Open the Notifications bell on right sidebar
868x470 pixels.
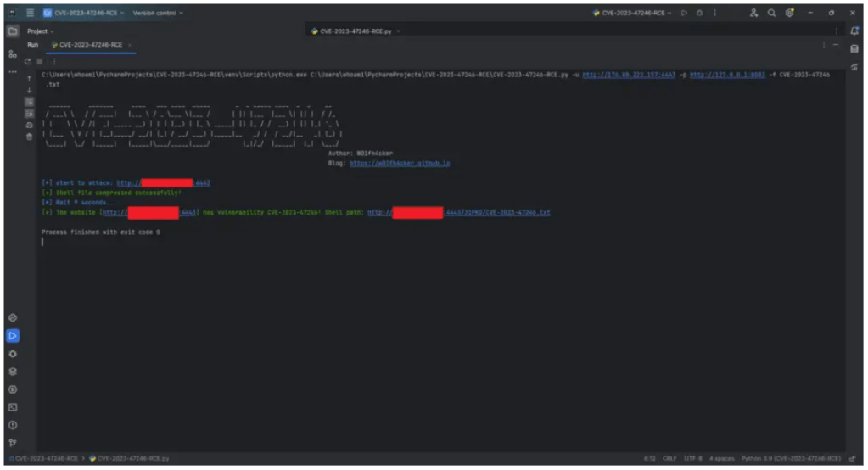854,31
